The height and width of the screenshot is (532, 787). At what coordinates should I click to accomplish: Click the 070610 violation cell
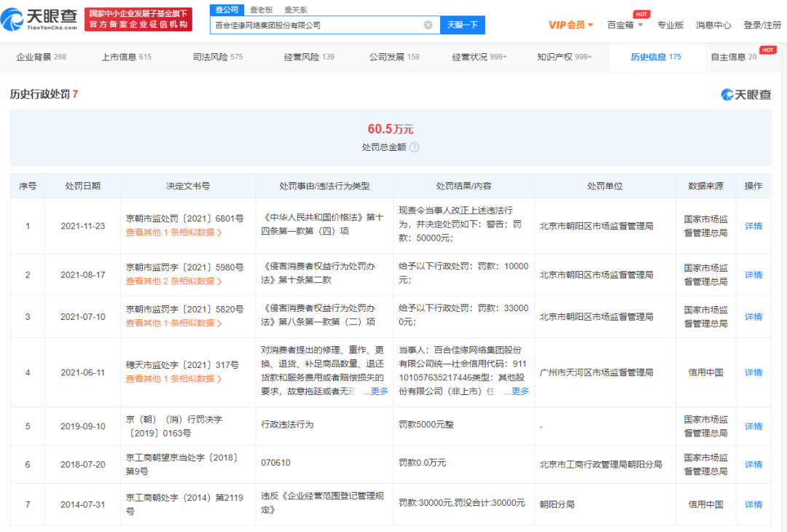click(275, 463)
